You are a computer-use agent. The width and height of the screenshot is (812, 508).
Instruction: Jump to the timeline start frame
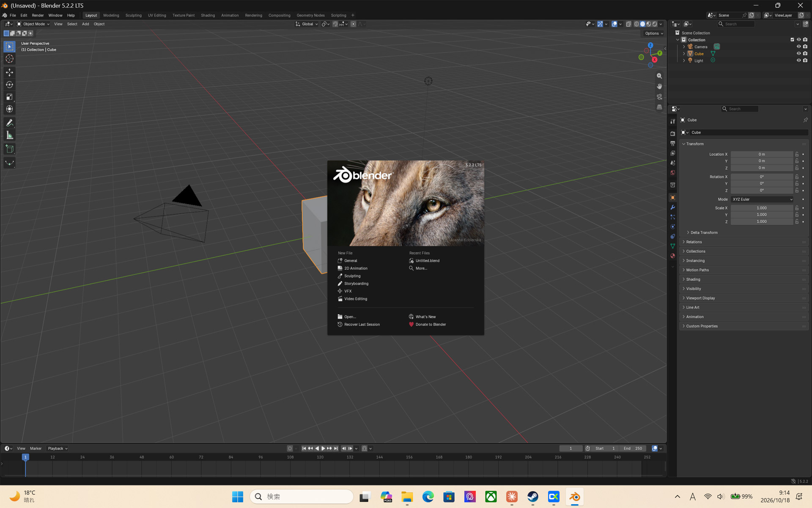[304, 448]
